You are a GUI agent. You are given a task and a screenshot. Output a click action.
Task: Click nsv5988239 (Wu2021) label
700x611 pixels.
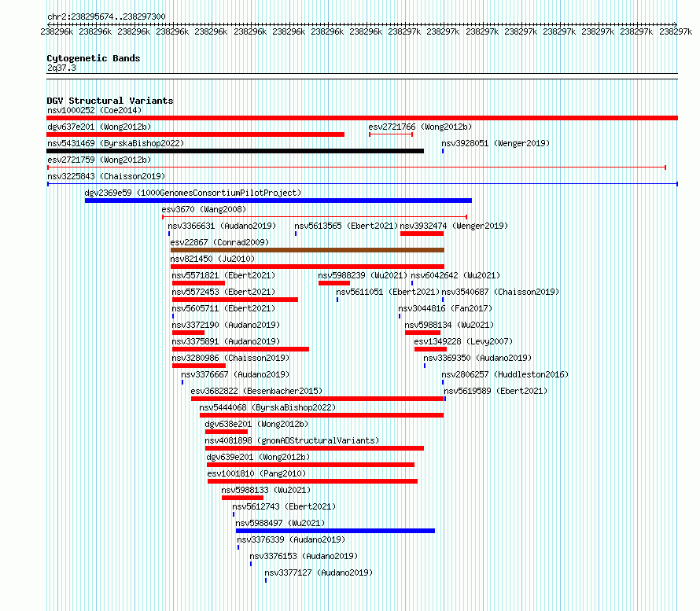tap(363, 275)
